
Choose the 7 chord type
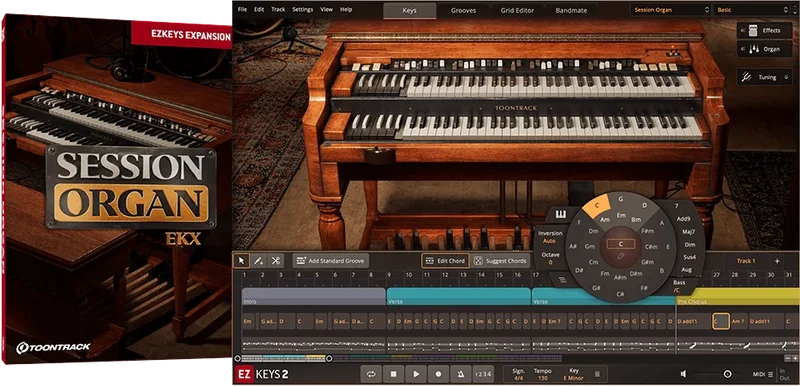pos(677,206)
